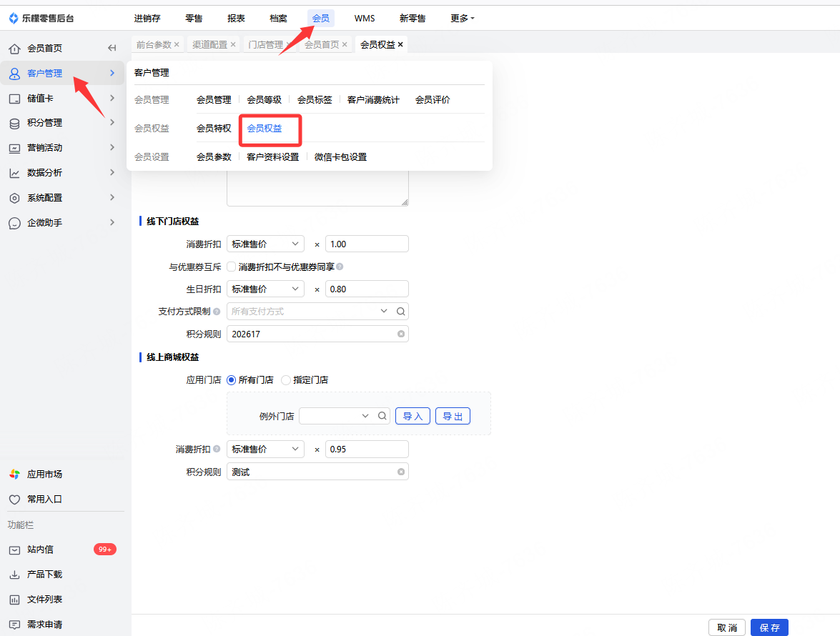Viewport: 840px width, 636px height.
Task: Open 会员等级 from the popup menu
Action: (264, 99)
